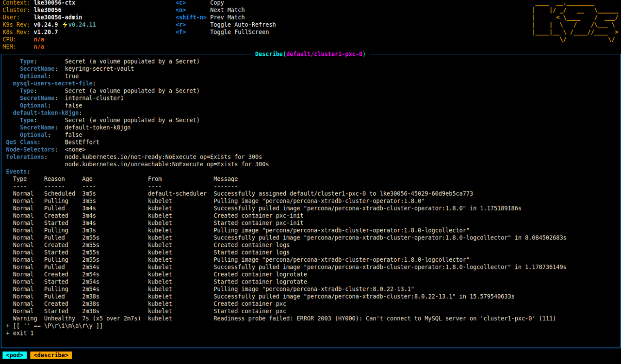Click the lightning bolt update icon
This screenshot has width=621, height=364.
coord(65,25)
